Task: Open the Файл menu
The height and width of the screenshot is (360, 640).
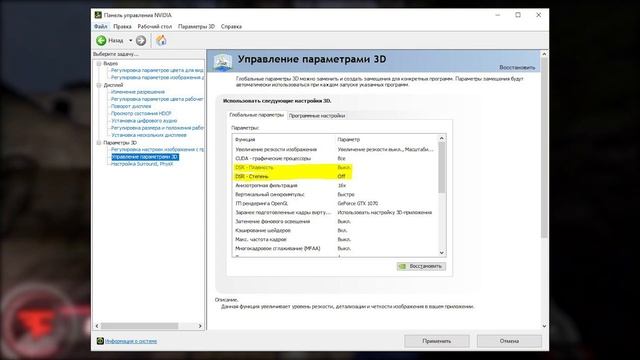Action: (100, 27)
